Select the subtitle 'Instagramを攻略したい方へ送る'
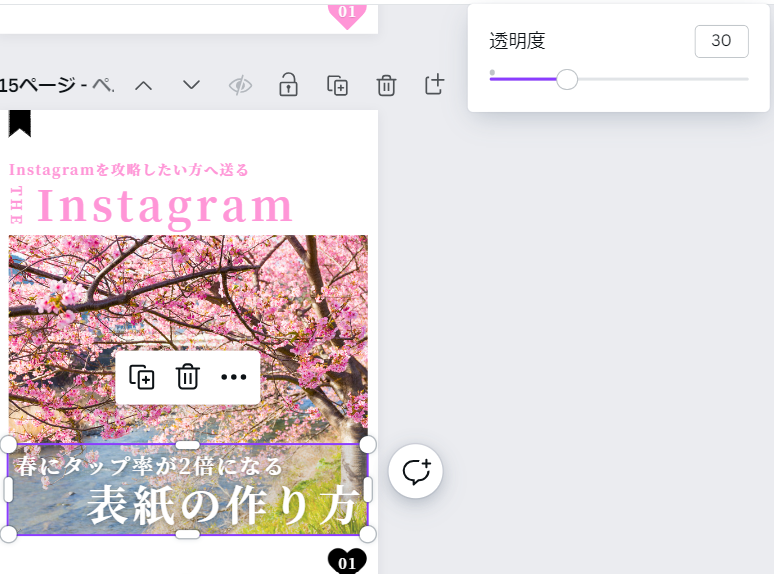 [128, 170]
